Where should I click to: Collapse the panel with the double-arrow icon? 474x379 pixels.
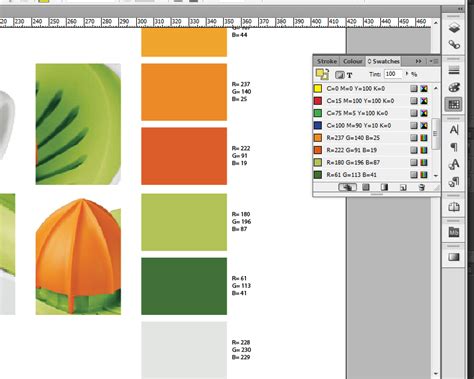[x=418, y=61]
